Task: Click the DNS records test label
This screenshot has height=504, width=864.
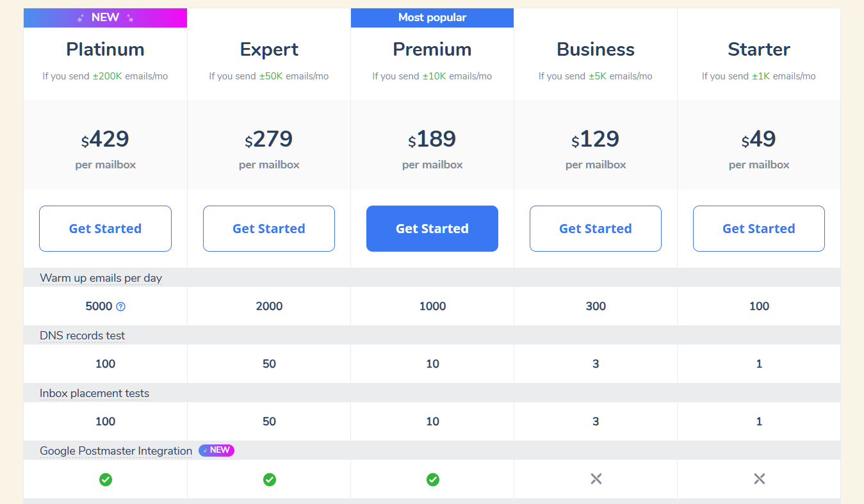Action: (83, 336)
